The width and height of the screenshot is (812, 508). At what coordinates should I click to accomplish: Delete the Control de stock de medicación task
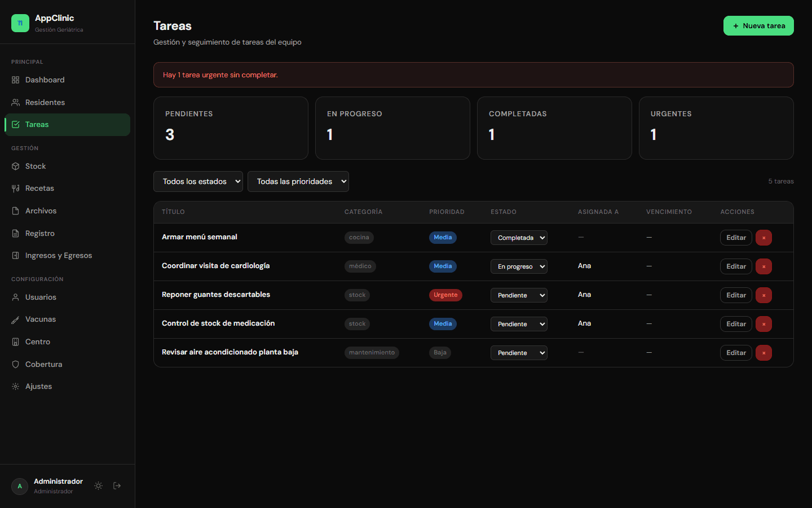764,324
